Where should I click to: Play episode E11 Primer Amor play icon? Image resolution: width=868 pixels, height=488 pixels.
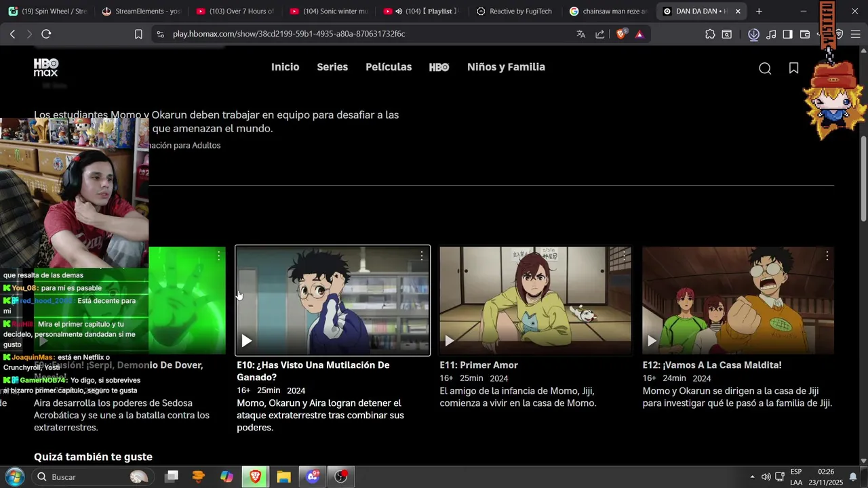(449, 340)
